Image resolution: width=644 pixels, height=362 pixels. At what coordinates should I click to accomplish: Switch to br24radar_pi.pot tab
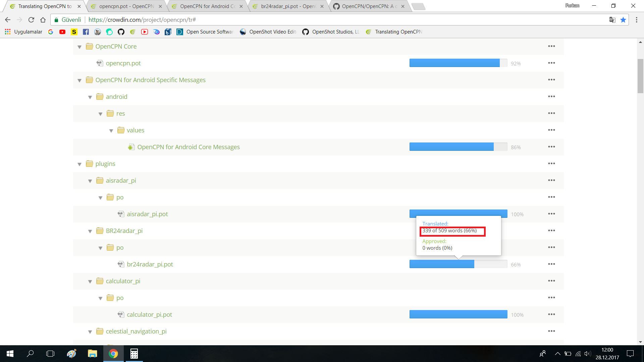point(288,6)
